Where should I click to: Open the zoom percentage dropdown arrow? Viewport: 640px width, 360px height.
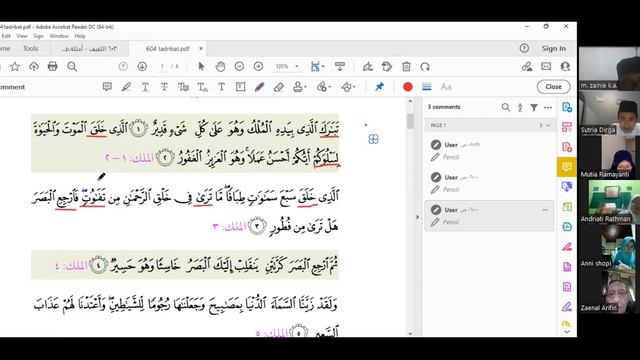click(297, 67)
